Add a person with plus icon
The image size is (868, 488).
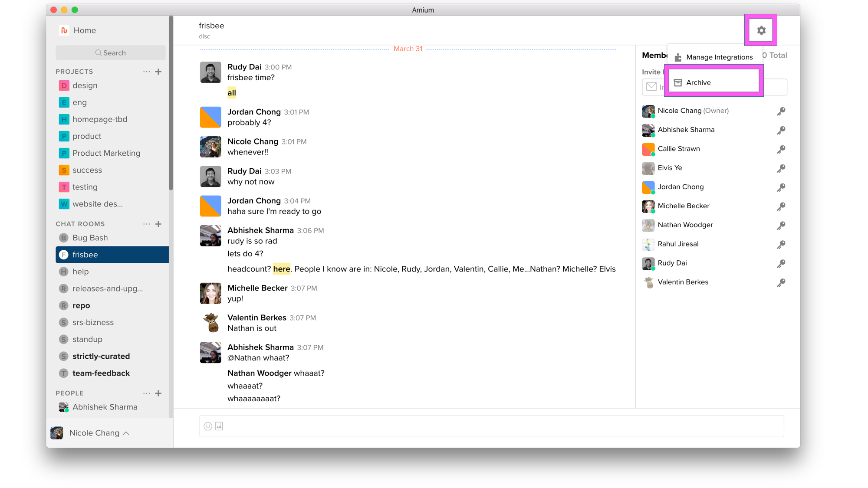pos(158,393)
